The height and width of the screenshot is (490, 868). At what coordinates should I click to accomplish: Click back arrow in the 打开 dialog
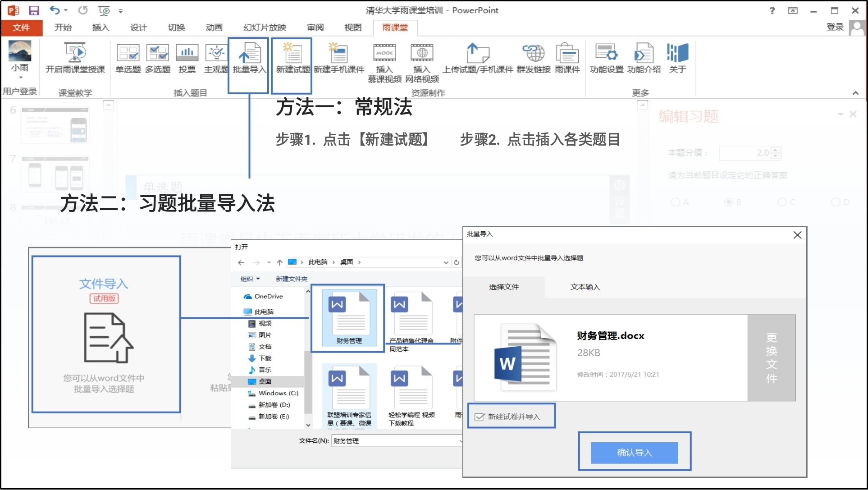[241, 262]
